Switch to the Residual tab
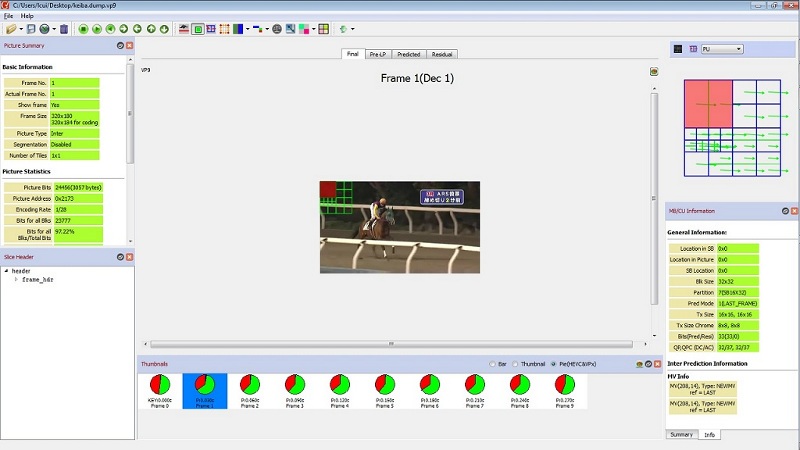 point(442,54)
